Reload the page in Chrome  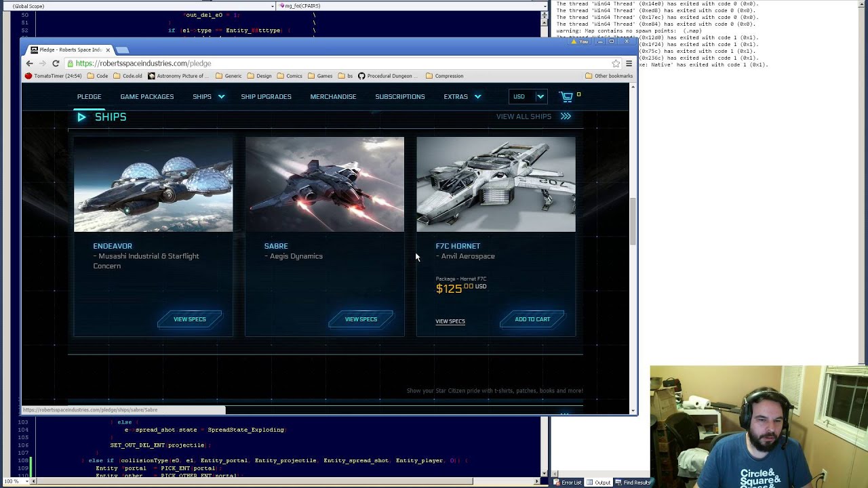[56, 63]
